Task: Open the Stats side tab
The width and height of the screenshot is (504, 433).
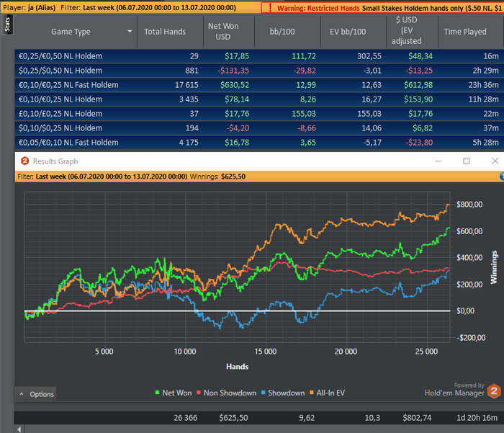Action: (6, 26)
